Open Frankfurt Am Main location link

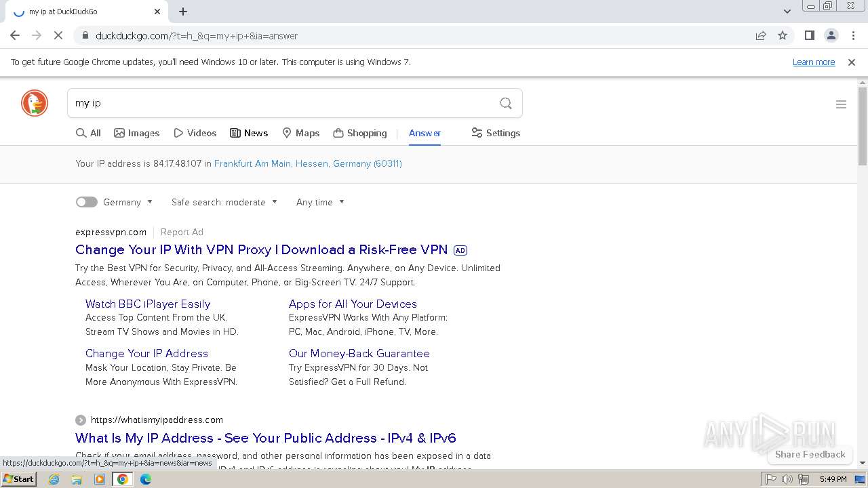tap(308, 163)
